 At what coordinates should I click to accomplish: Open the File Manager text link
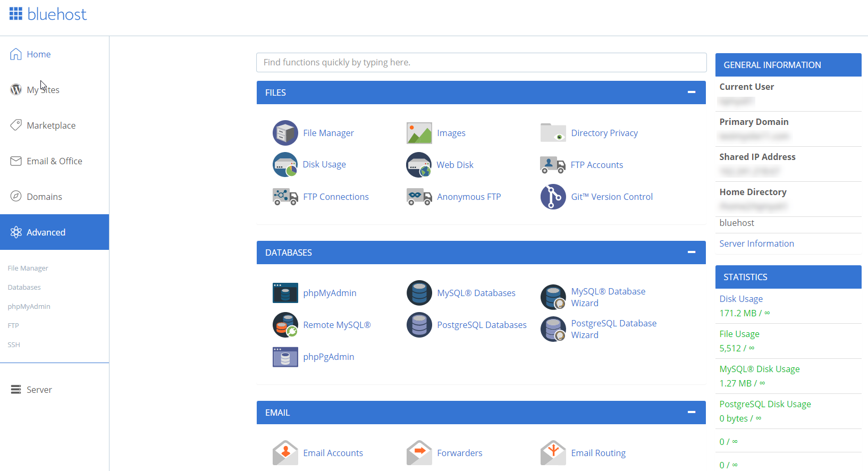pyautogui.click(x=328, y=133)
